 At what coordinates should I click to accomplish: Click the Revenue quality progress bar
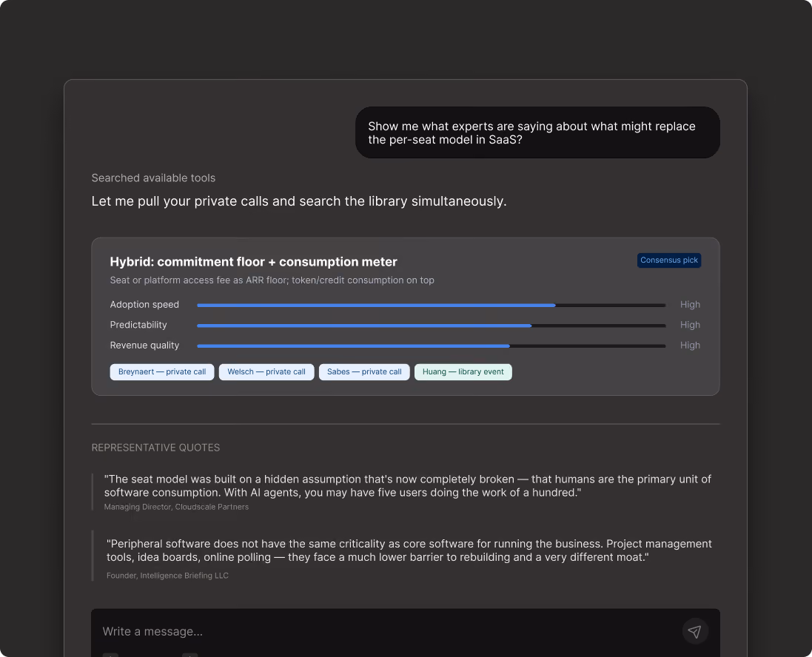click(x=432, y=346)
